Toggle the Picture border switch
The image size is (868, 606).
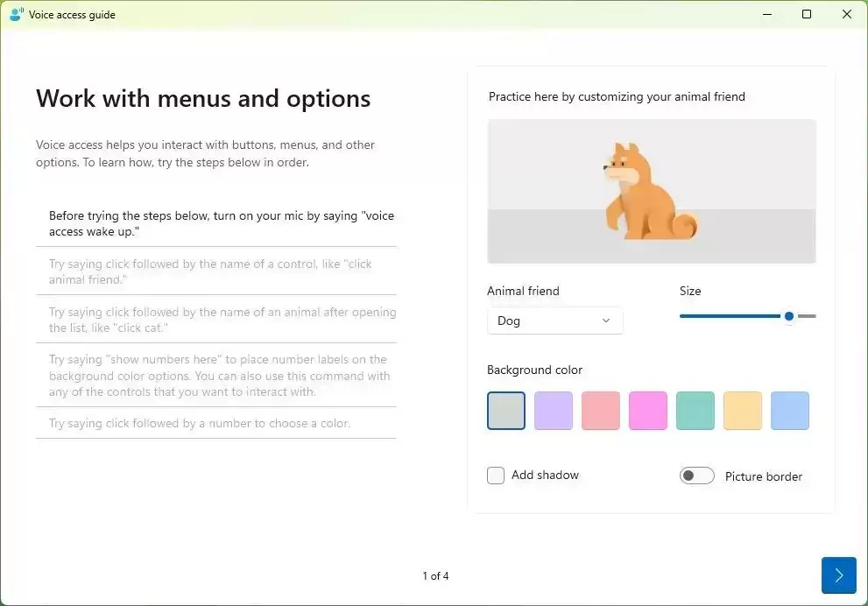coord(697,476)
